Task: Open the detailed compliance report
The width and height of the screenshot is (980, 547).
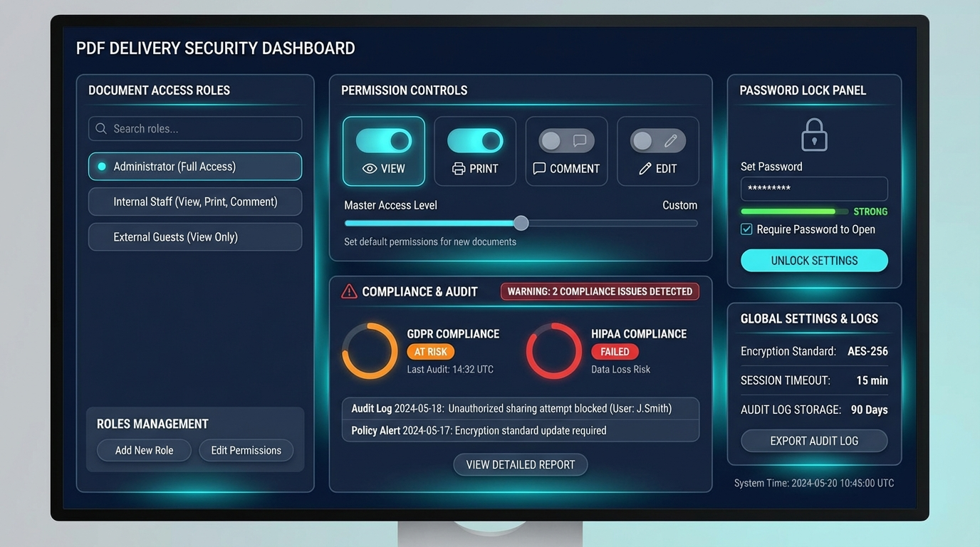Action: click(x=520, y=464)
